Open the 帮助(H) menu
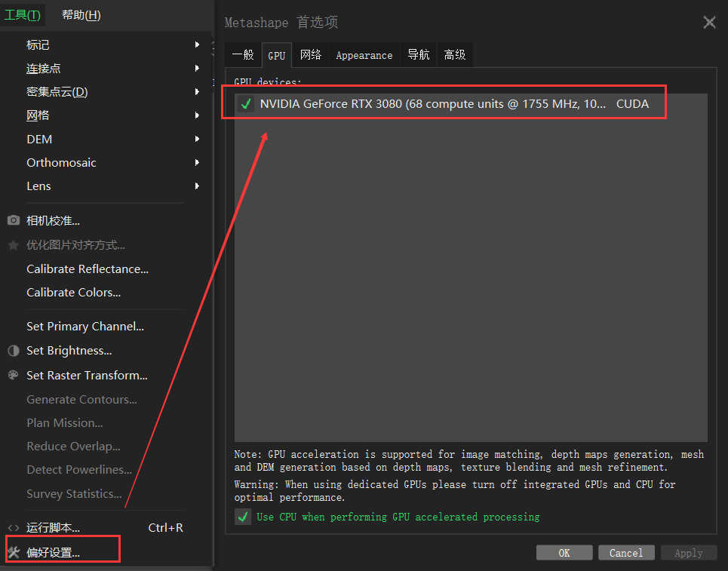This screenshot has width=728, height=571. (x=81, y=15)
